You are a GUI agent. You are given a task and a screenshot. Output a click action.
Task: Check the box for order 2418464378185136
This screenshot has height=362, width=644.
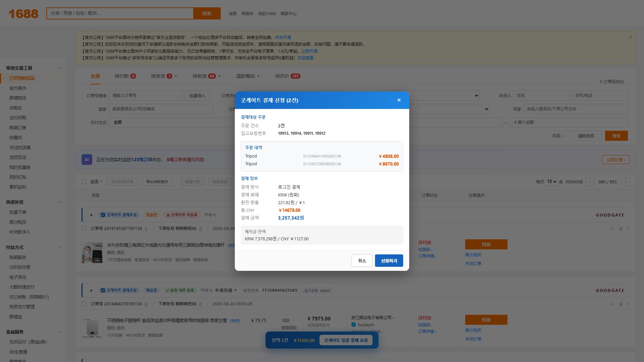[x=84, y=304]
